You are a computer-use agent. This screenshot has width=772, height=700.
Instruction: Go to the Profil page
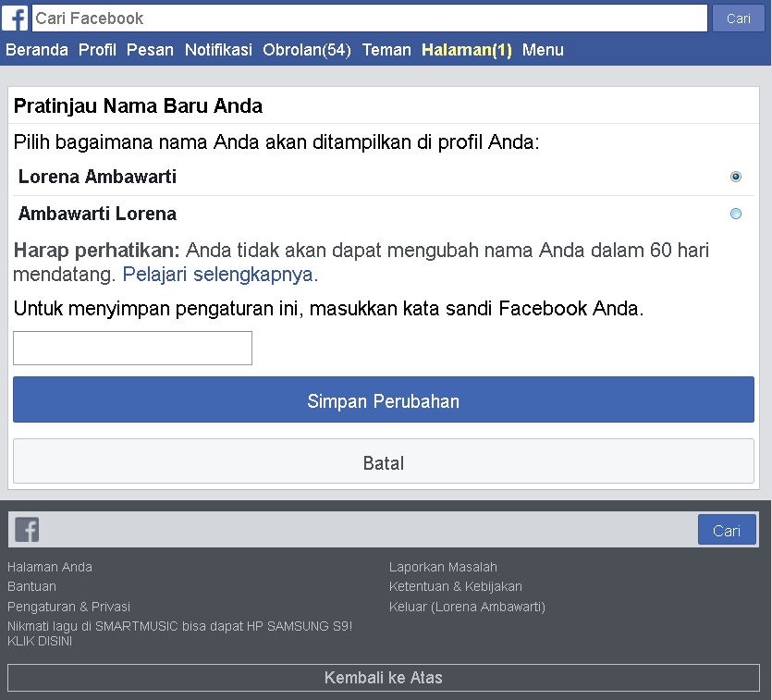click(x=97, y=50)
